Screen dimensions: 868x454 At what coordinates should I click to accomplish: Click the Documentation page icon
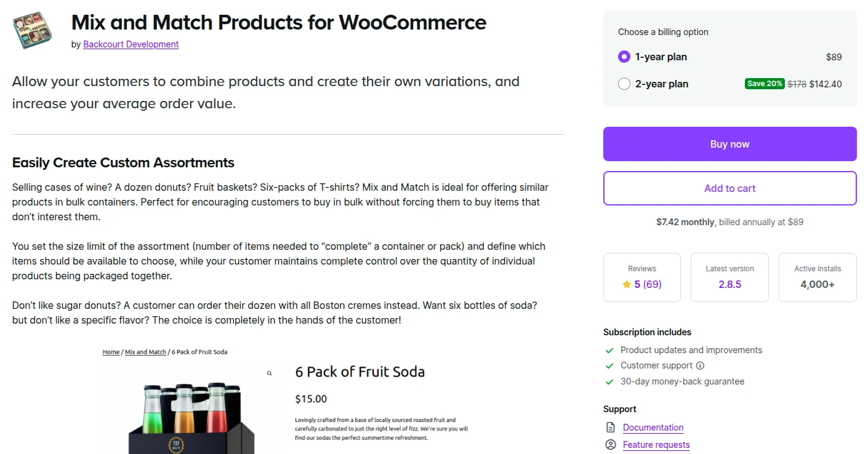click(611, 428)
